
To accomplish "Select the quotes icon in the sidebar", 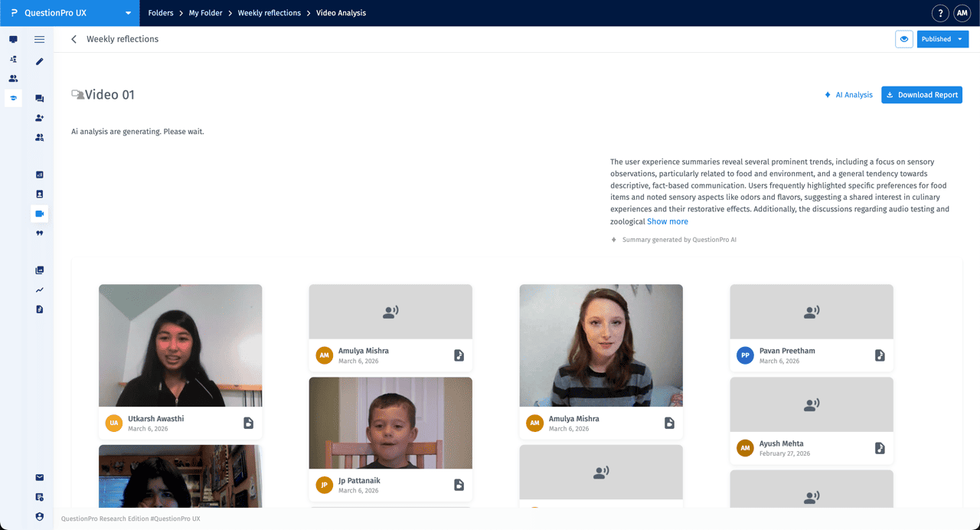I will click(39, 233).
